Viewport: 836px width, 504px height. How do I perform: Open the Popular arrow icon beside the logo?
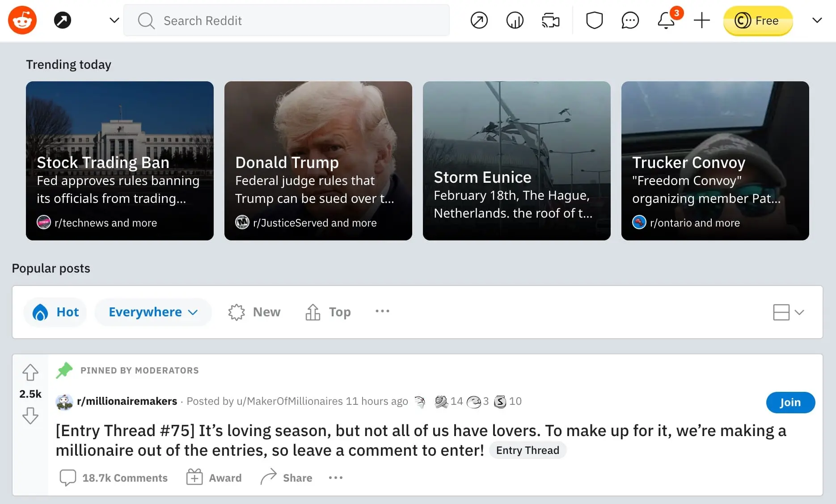click(63, 20)
